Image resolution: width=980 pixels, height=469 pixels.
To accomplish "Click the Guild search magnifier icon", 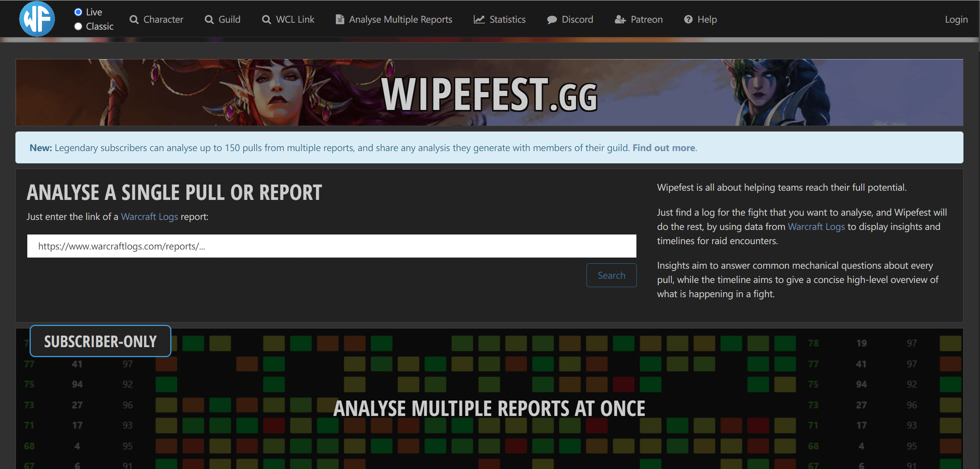I will pyautogui.click(x=209, y=20).
